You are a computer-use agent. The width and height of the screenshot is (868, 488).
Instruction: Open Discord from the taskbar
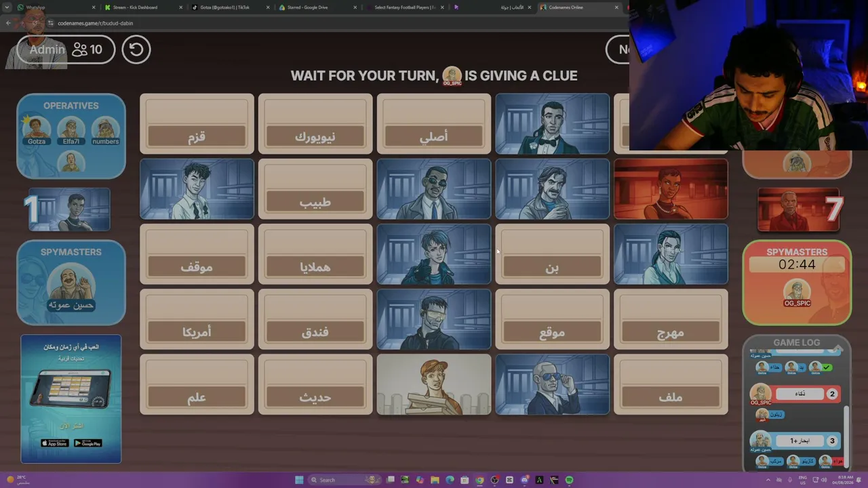click(x=524, y=480)
